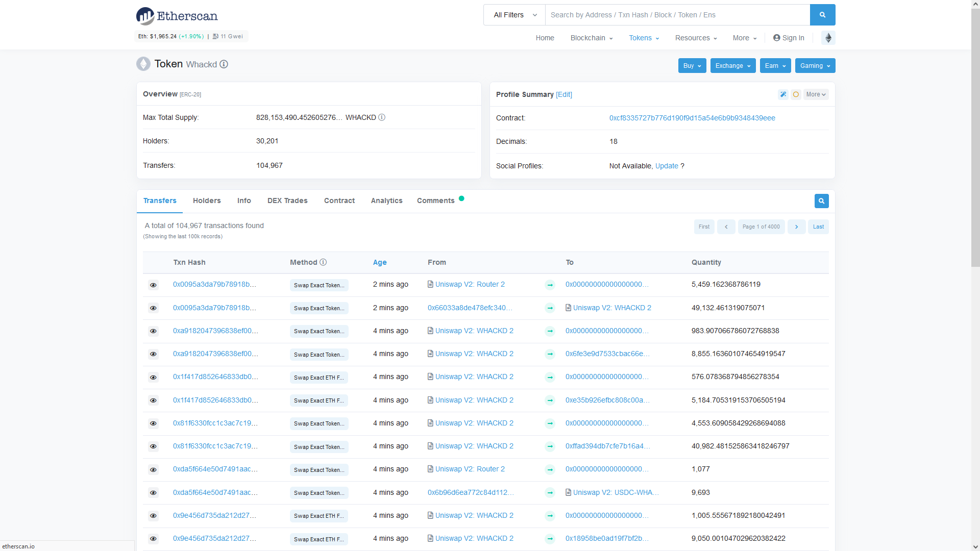The width and height of the screenshot is (980, 551).
Task: Click the Ethereum network icon next to Sign In
Action: click(x=828, y=38)
